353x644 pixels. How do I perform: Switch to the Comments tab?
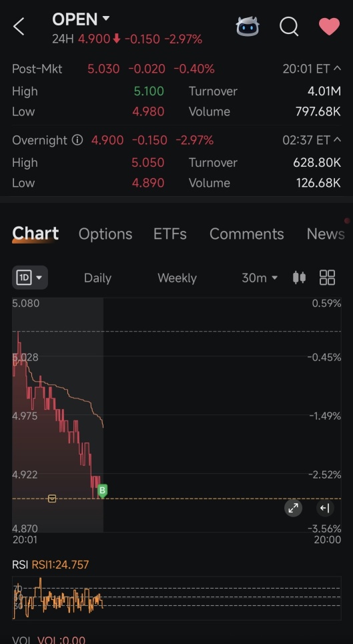(x=247, y=234)
